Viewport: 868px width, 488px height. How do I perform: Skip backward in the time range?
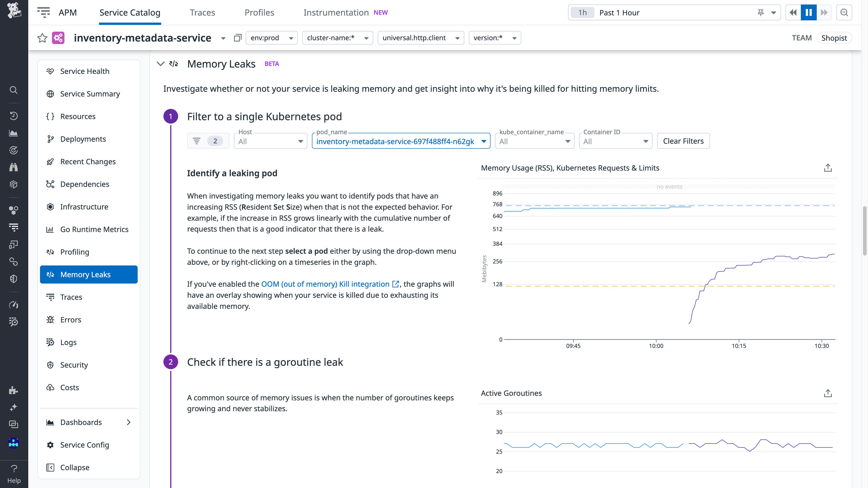[793, 12]
